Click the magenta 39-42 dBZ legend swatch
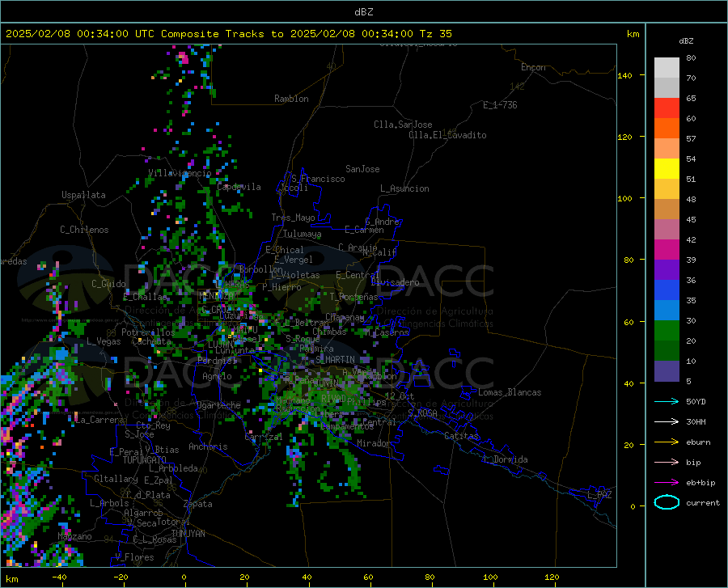Viewport: 728px width, 588px height. click(x=667, y=250)
